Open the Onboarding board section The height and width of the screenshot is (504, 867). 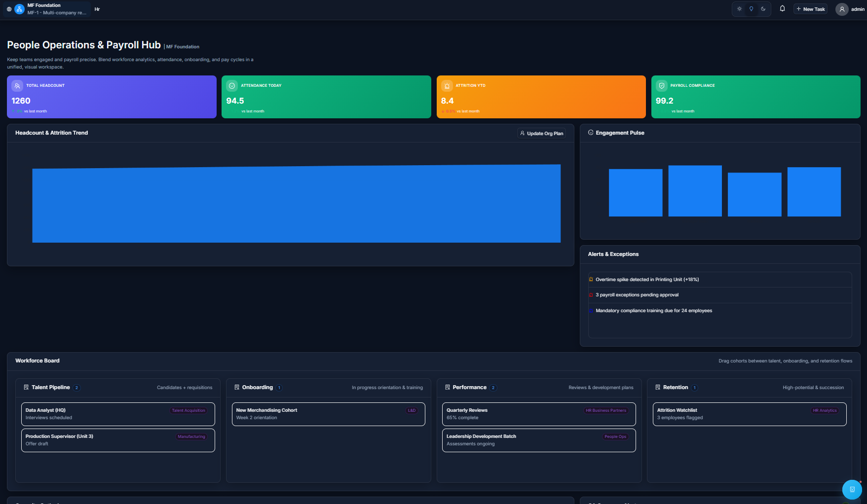point(258,387)
